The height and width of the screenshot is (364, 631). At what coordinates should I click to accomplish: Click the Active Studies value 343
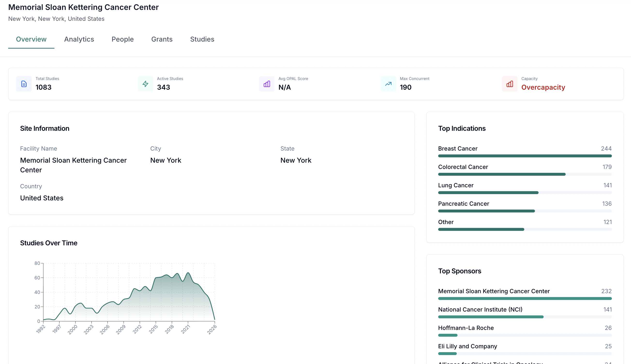163,87
